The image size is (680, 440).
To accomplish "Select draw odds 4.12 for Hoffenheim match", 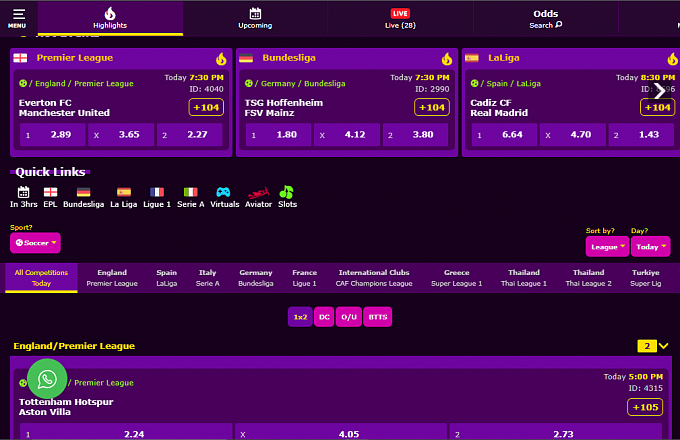I will (x=347, y=135).
